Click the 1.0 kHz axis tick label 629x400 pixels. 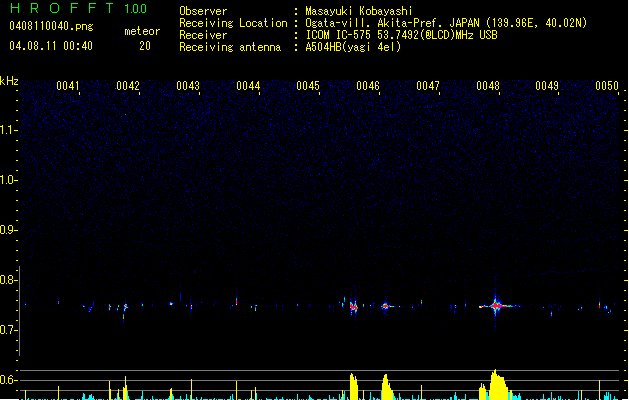coord(8,180)
